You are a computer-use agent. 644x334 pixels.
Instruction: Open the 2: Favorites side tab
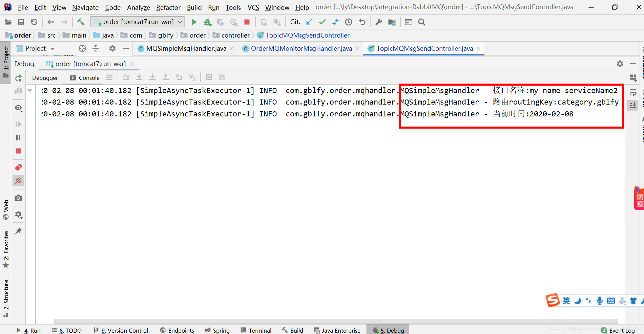[6, 249]
